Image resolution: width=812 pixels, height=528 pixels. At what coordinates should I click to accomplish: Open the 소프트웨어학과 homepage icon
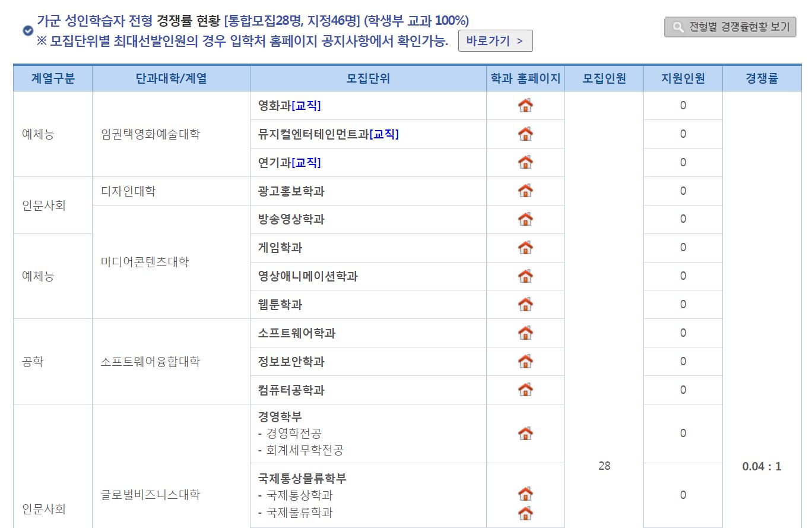(525, 333)
